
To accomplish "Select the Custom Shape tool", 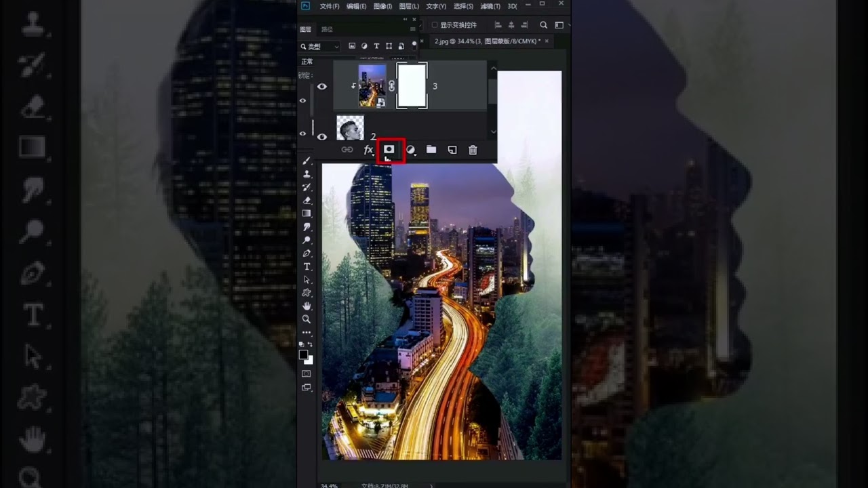I will [307, 293].
